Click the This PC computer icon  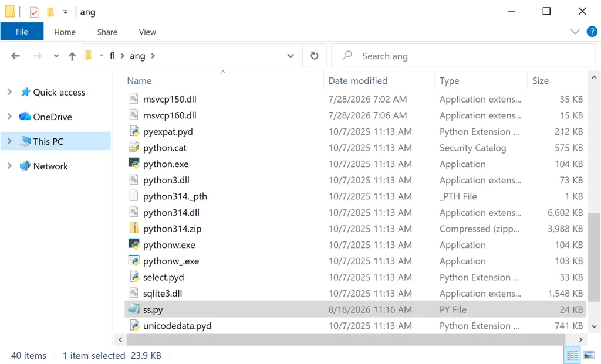[25, 141]
